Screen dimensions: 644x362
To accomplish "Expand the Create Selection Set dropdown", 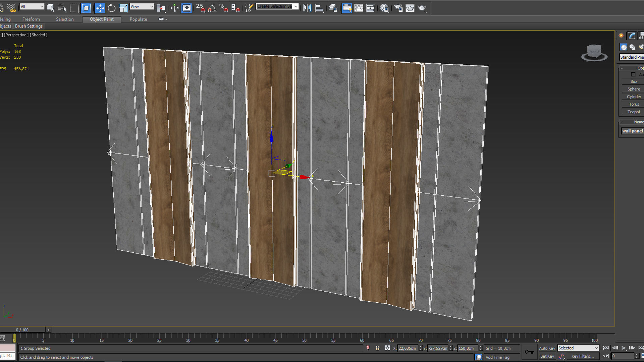I will (x=296, y=6).
